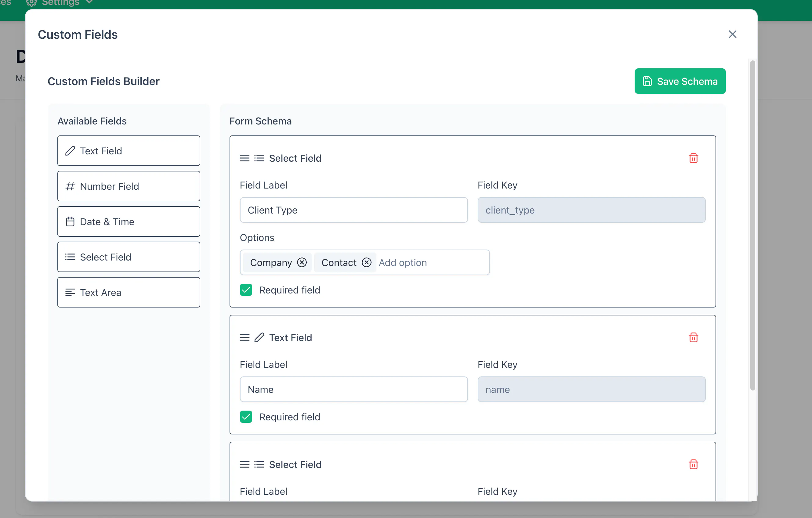Click the Company option chip text
Screen dimensions: 812x518
pos(271,263)
